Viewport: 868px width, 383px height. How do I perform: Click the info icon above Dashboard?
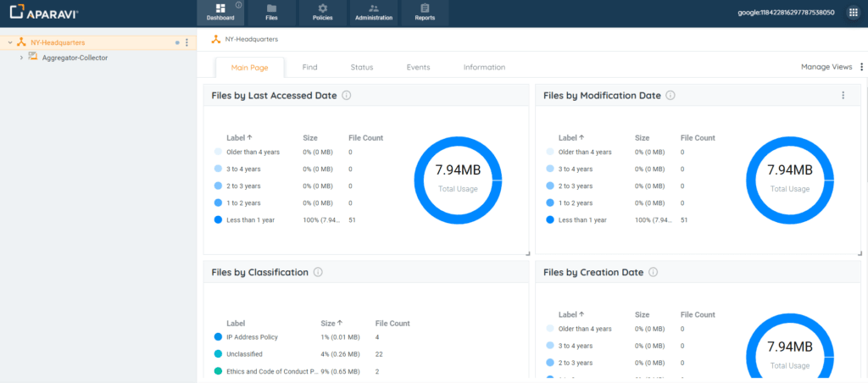(238, 5)
